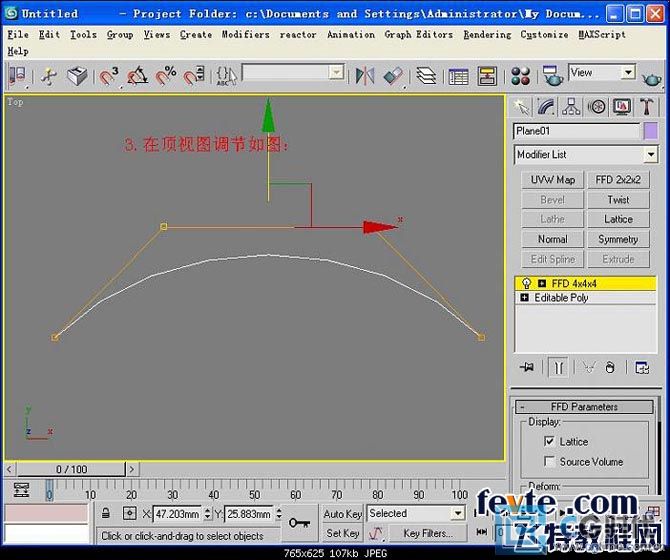Open the Customize menu
The width and height of the screenshot is (670, 560).
click(x=544, y=34)
